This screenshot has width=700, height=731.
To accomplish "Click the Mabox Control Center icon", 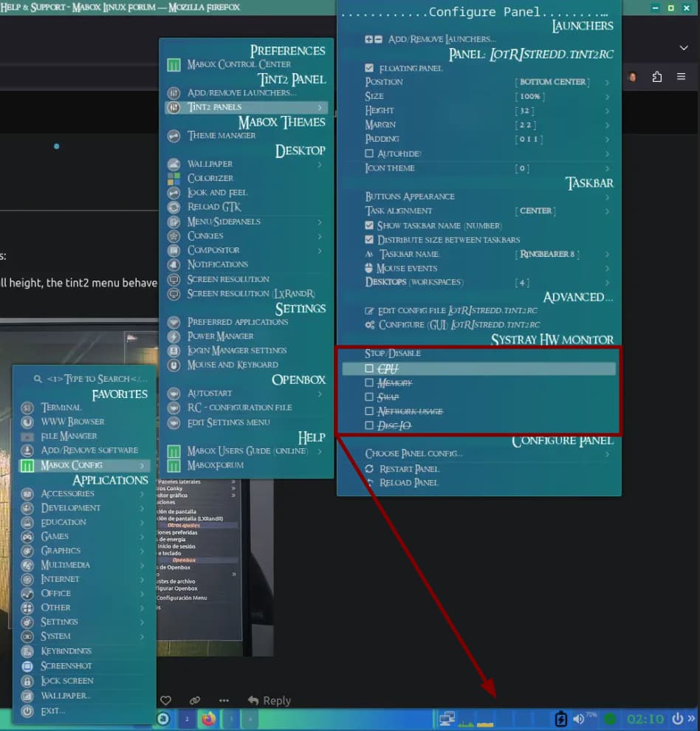I will 174,64.
